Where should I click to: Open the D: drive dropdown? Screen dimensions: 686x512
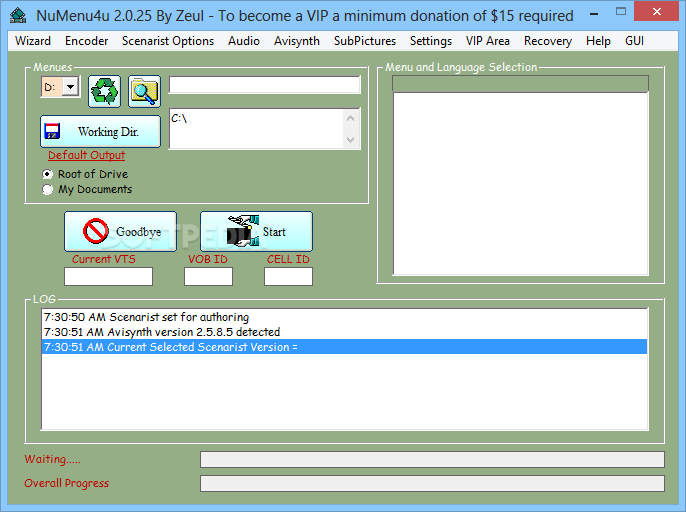70,87
